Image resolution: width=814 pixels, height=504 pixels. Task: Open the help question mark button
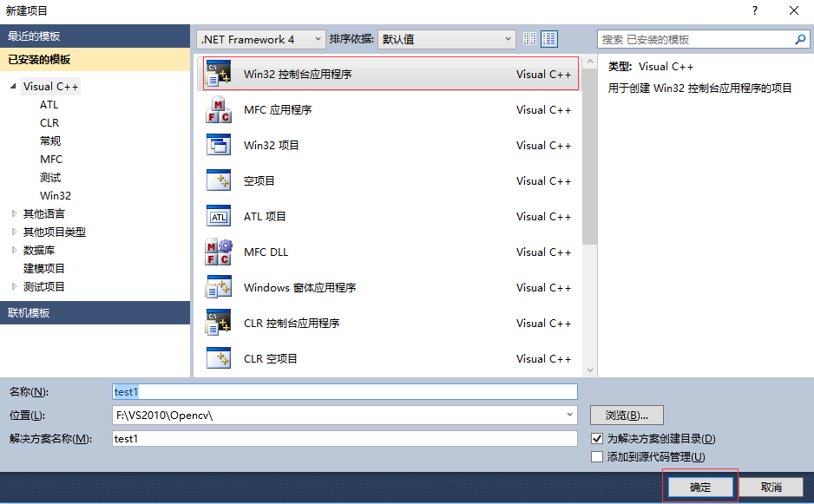click(755, 10)
